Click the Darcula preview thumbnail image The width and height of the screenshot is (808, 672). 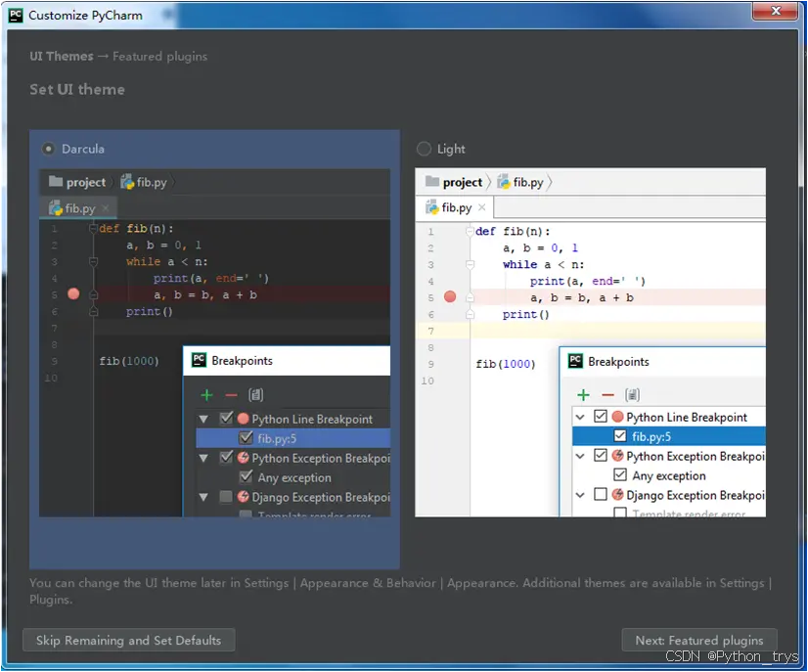214,342
